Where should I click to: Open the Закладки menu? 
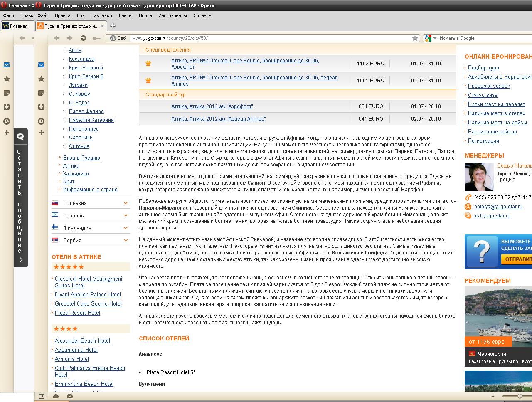point(102,15)
